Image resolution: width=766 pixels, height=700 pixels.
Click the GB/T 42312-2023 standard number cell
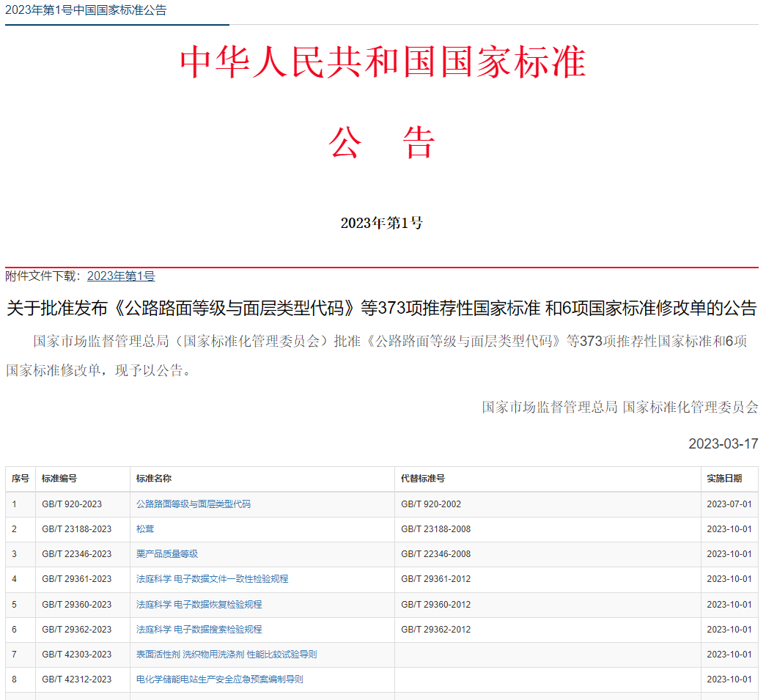(77, 679)
